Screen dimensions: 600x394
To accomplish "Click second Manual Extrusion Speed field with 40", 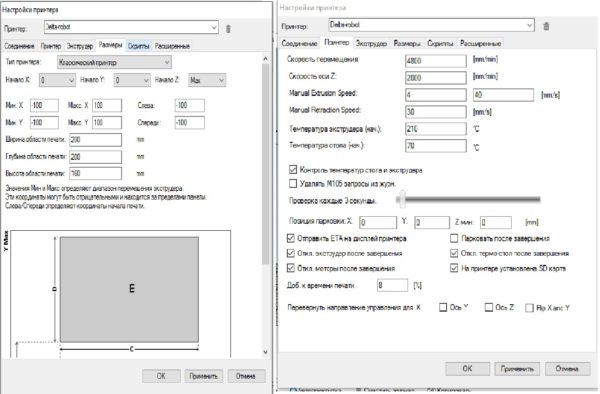I will coord(503,94).
